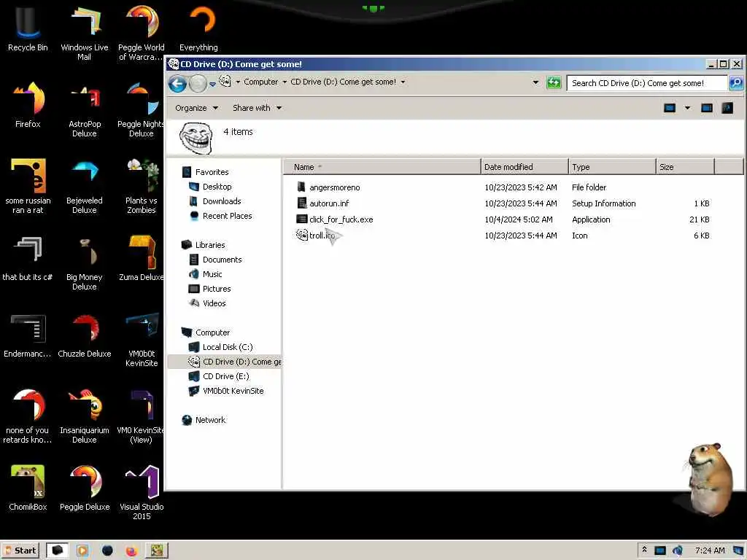Sort files by Name column

pyautogui.click(x=382, y=167)
